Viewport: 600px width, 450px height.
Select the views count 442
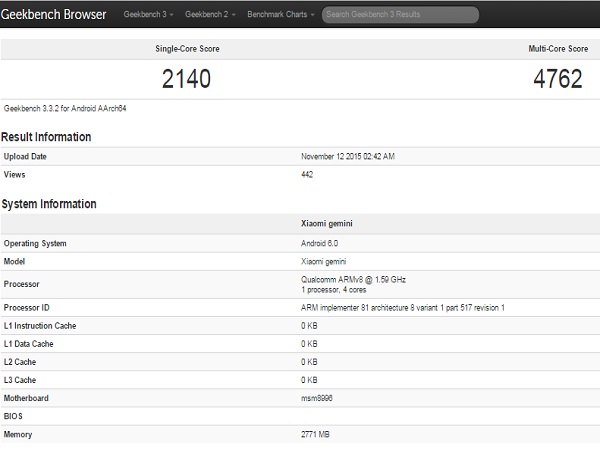[x=307, y=174]
